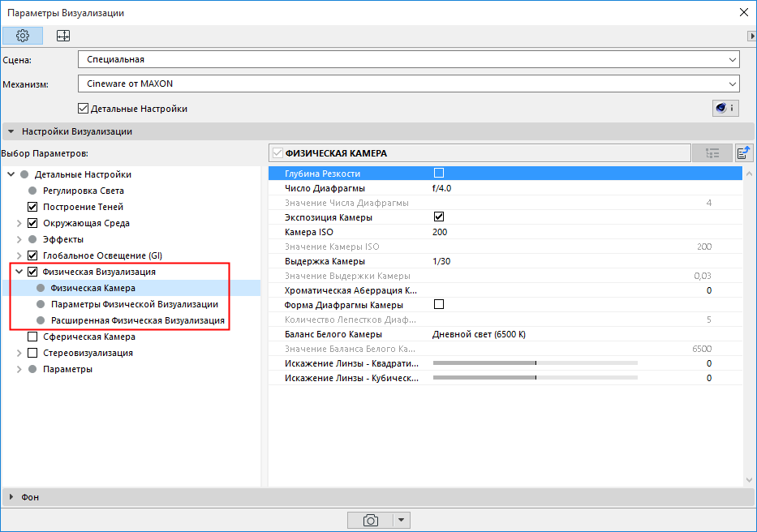Image resolution: width=757 pixels, height=532 pixels.
Task: Open the render settings gear tab
Action: pyautogui.click(x=23, y=36)
